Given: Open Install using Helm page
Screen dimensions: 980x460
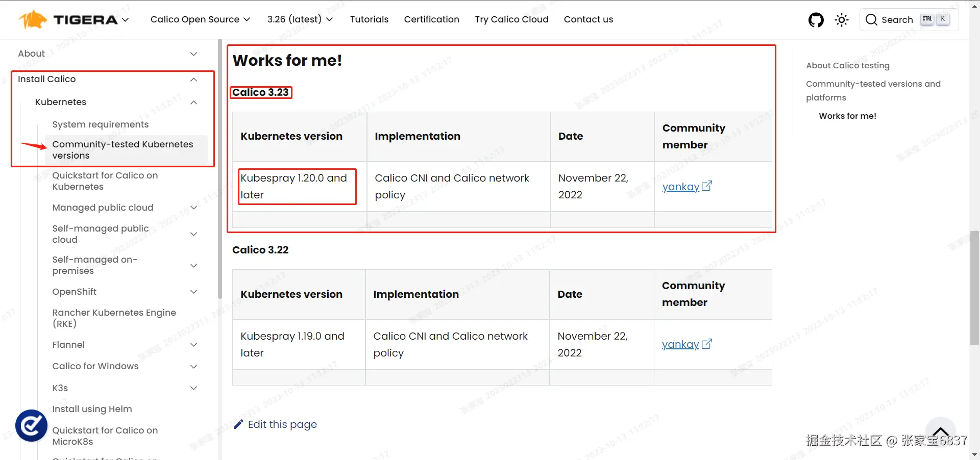Looking at the screenshot, I should 92,409.
